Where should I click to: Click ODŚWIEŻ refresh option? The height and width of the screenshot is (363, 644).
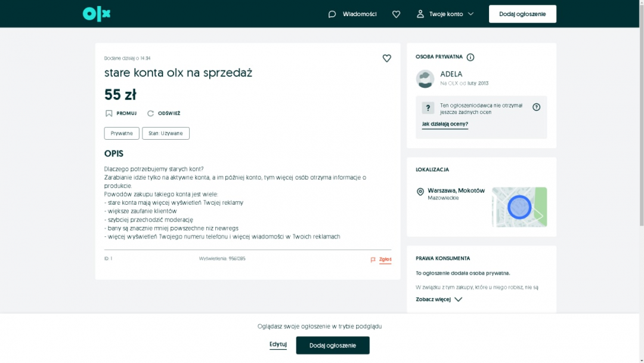pos(164,113)
